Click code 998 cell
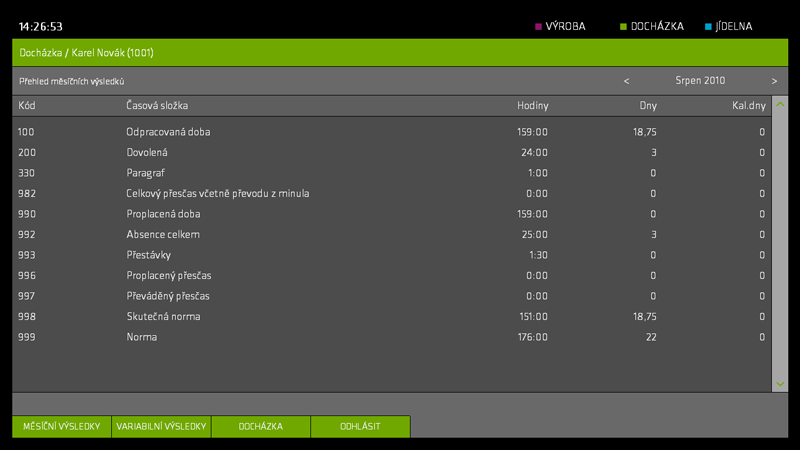Viewport: 800px width, 450px height. [27, 316]
